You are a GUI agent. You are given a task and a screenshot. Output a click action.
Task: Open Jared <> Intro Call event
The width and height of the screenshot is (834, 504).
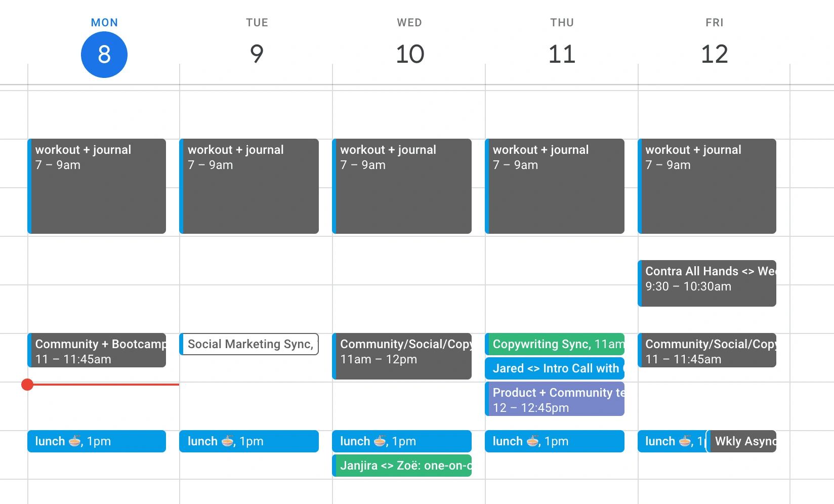point(555,368)
